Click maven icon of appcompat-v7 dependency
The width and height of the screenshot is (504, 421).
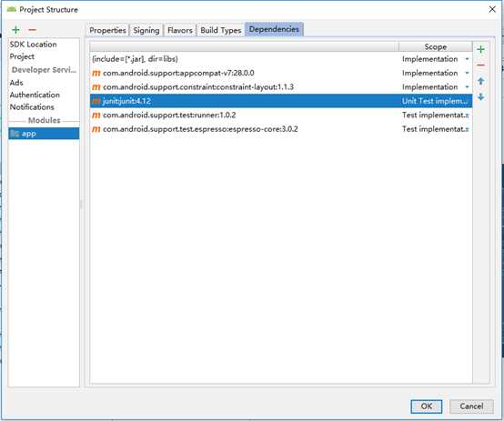tap(96, 74)
